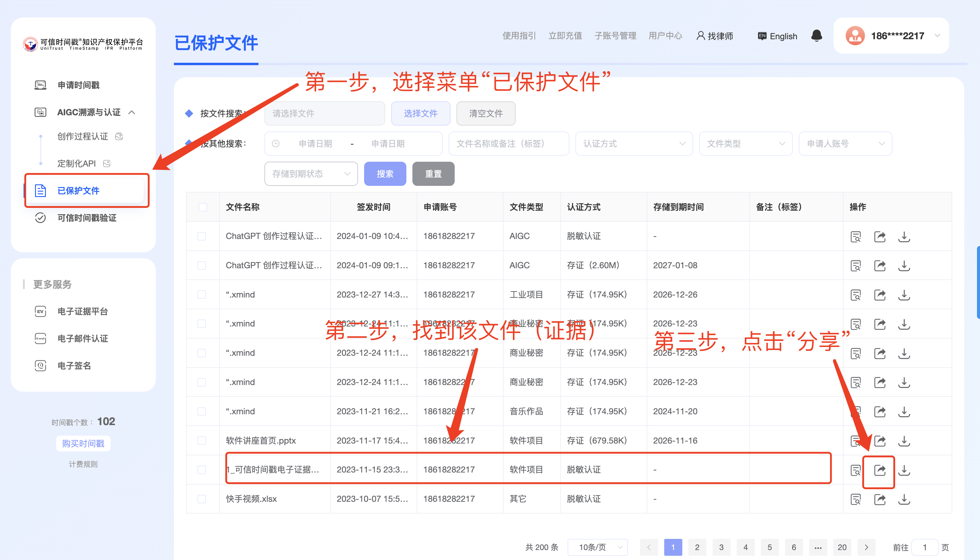
Task: Open the 申请人账号 dropdown
Action: [x=845, y=143]
